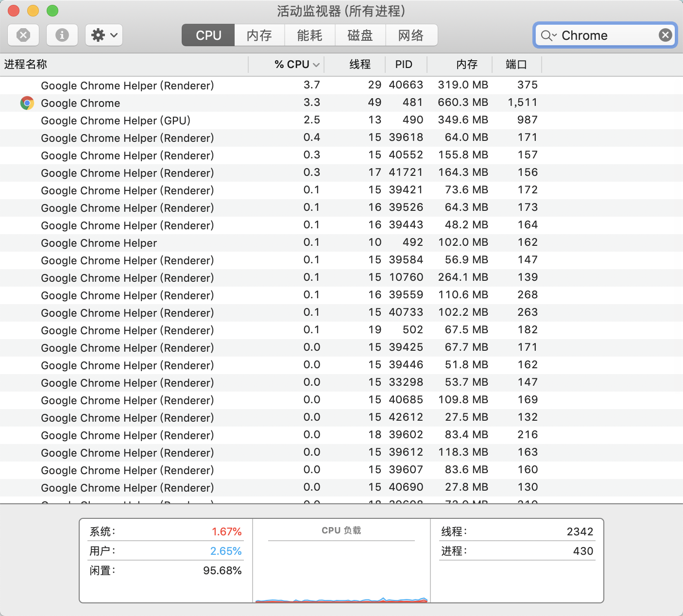
Task: Click the 线程 total 2342
Action: tap(580, 531)
